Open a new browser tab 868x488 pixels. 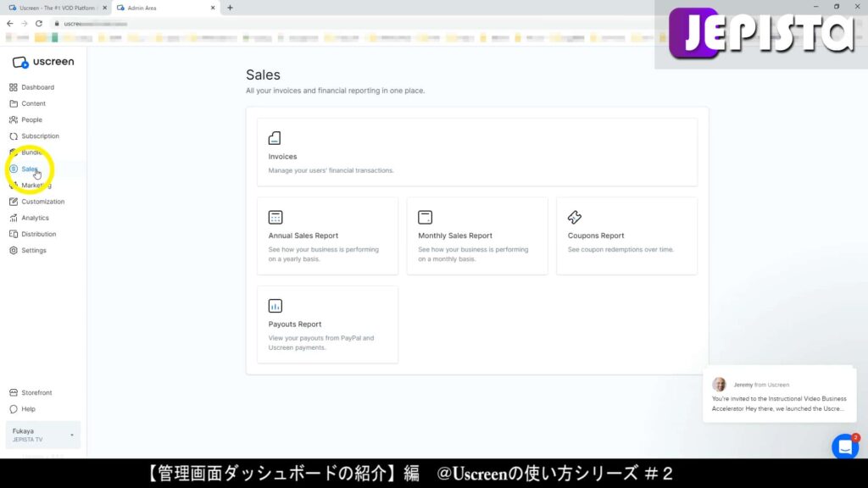click(231, 8)
